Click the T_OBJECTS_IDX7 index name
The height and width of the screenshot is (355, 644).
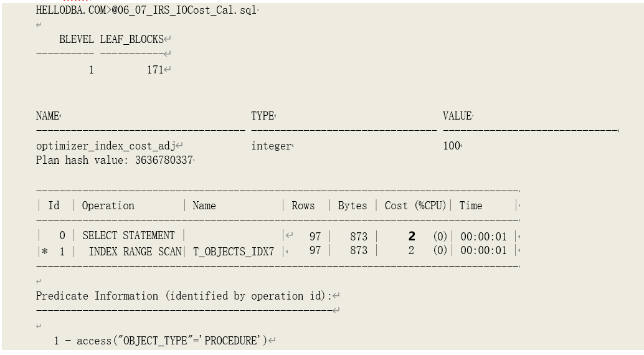(234, 250)
